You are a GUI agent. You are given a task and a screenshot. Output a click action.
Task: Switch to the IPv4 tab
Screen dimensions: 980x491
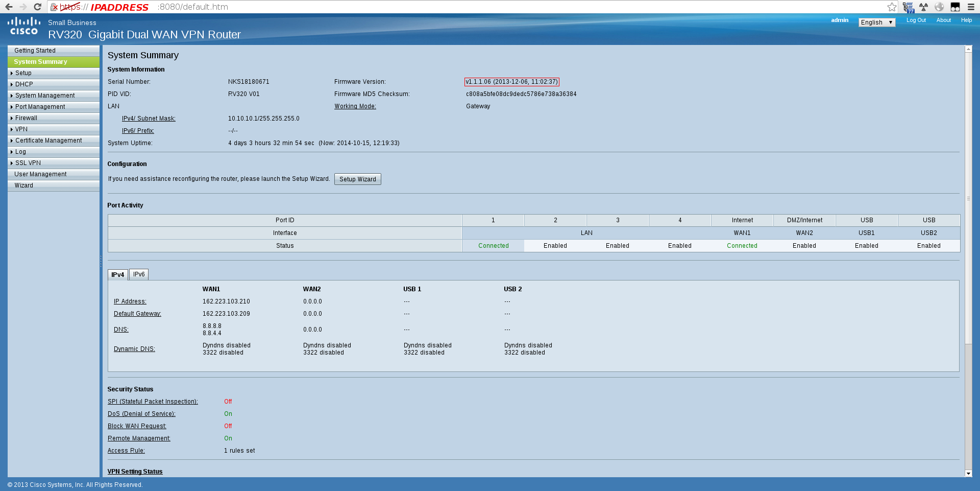point(118,274)
